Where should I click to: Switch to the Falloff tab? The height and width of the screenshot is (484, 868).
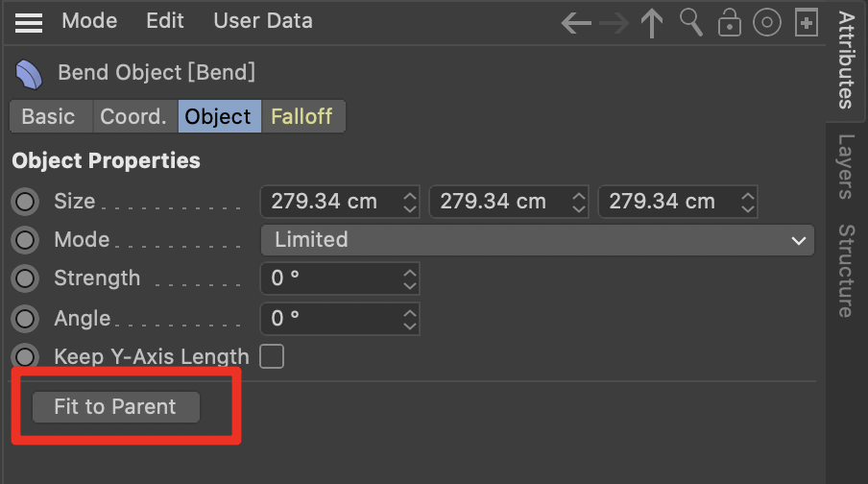tap(301, 117)
